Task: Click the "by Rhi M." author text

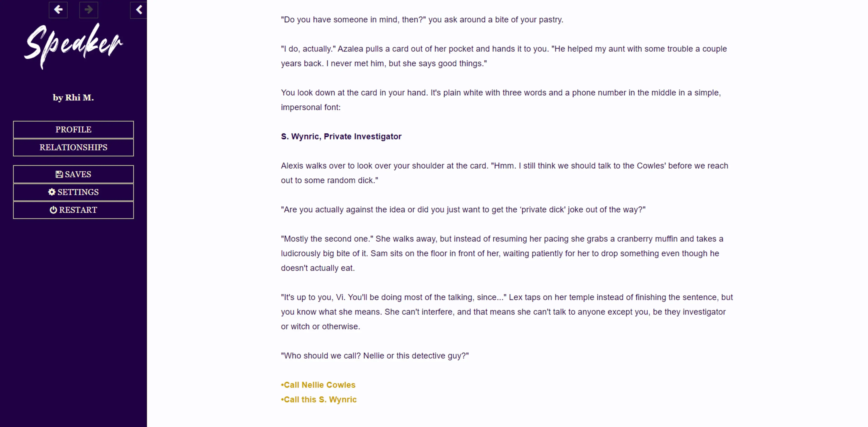Action: pyautogui.click(x=73, y=98)
